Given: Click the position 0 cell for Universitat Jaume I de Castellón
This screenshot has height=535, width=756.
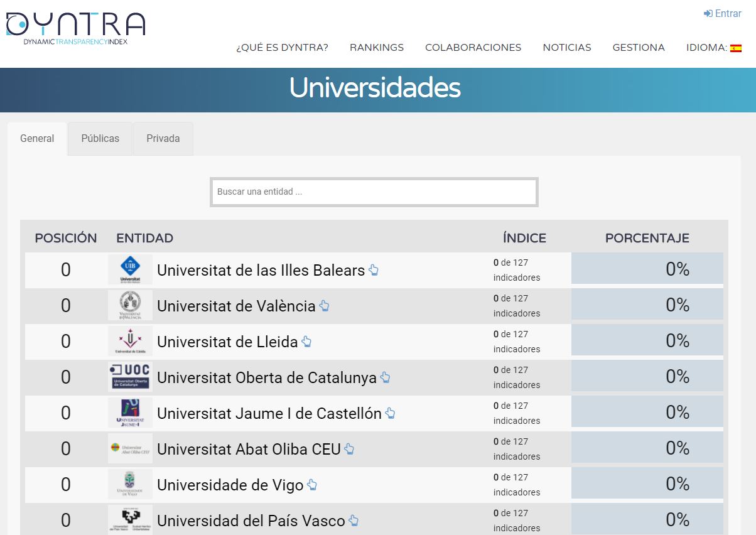Looking at the screenshot, I should 66,413.
